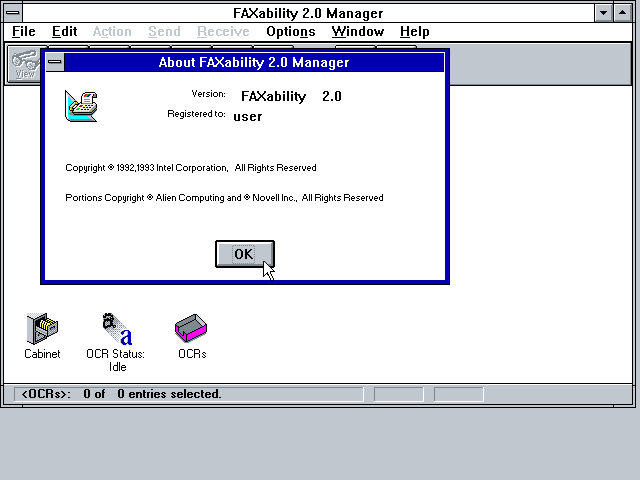The width and height of the screenshot is (640, 480).
Task: Open the Window menu
Action: pyautogui.click(x=358, y=31)
